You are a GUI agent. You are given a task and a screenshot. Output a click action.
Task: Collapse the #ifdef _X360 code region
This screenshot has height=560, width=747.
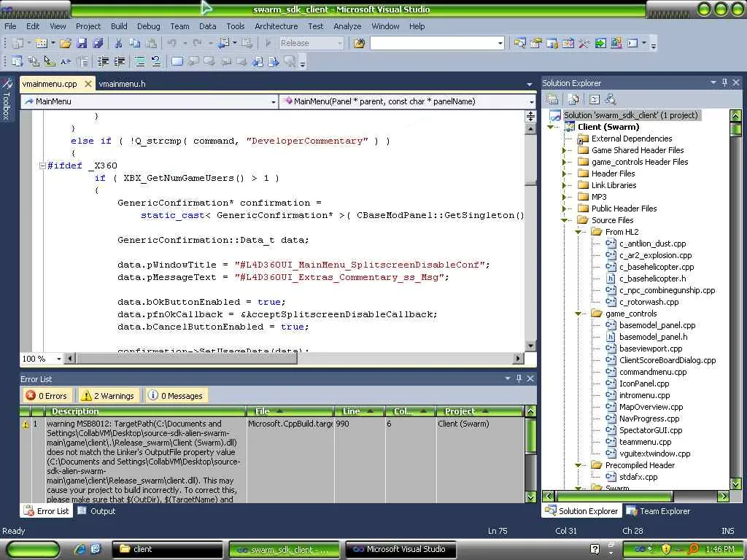tap(42, 166)
